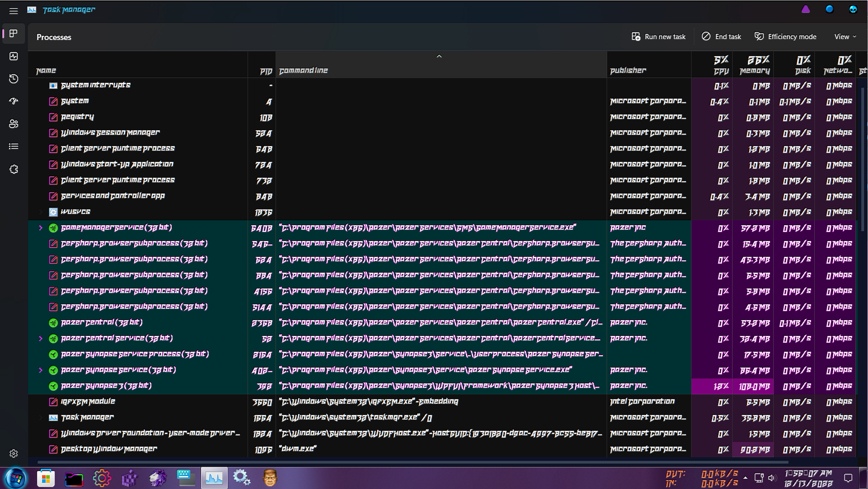
Task: Open the Users sidebar page
Action: click(14, 124)
